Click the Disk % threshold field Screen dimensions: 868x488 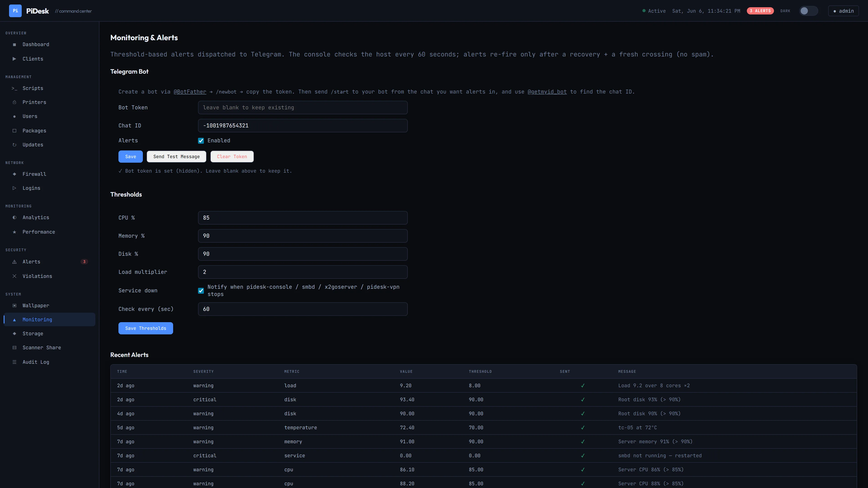click(303, 254)
